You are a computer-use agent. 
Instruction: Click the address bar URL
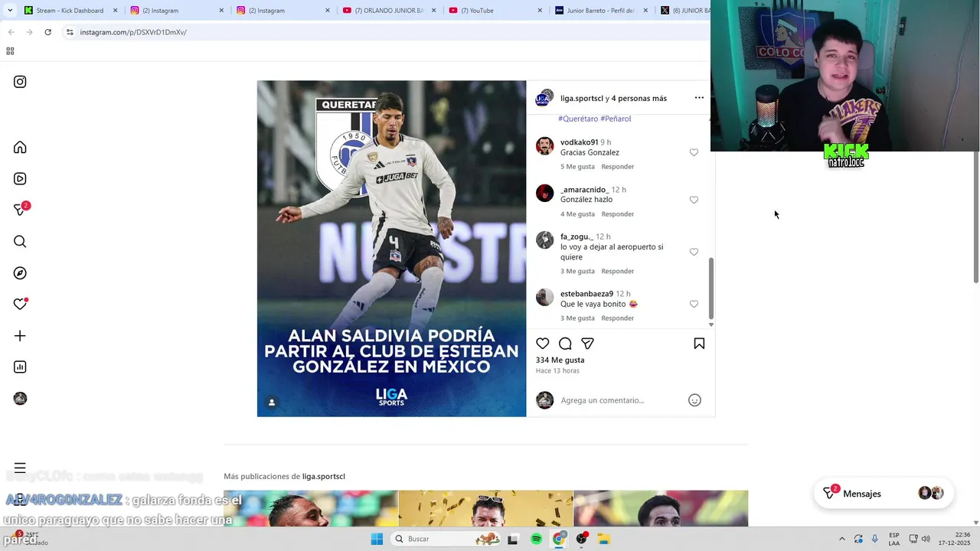[133, 32]
